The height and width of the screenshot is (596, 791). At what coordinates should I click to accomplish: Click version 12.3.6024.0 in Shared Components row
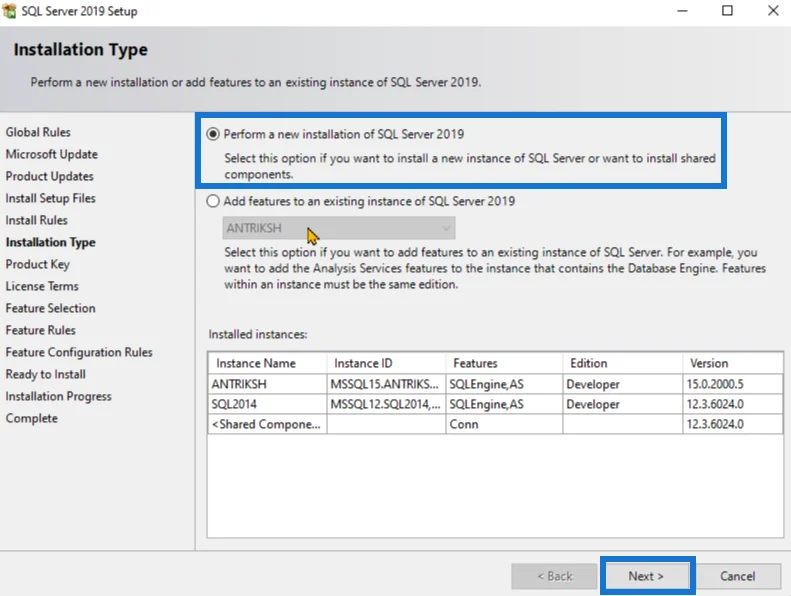tap(732, 424)
